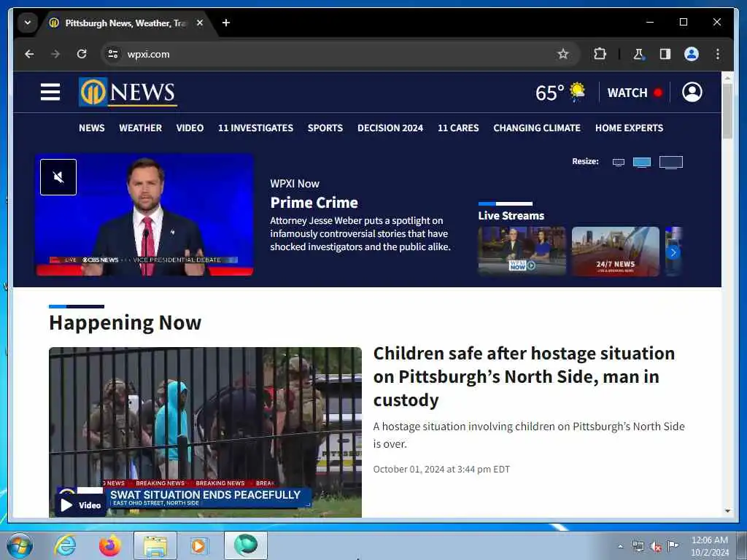View site information icon in address bar
Image resolution: width=747 pixels, height=560 pixels.
tap(113, 54)
